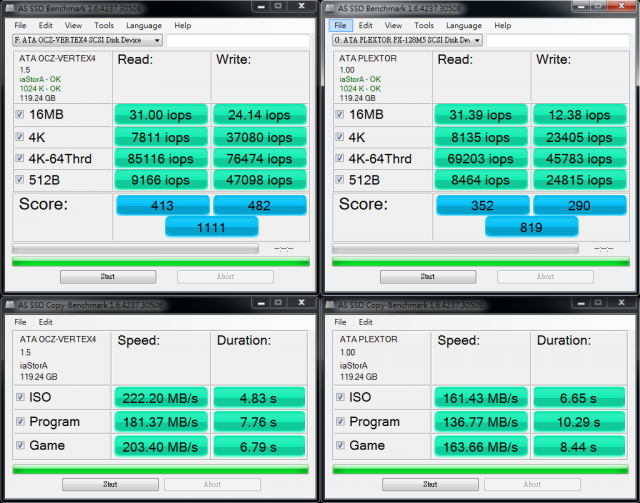Open Help menu in OCZ-VERTEX4 benchmark window
The image size is (640, 503).
(182, 25)
